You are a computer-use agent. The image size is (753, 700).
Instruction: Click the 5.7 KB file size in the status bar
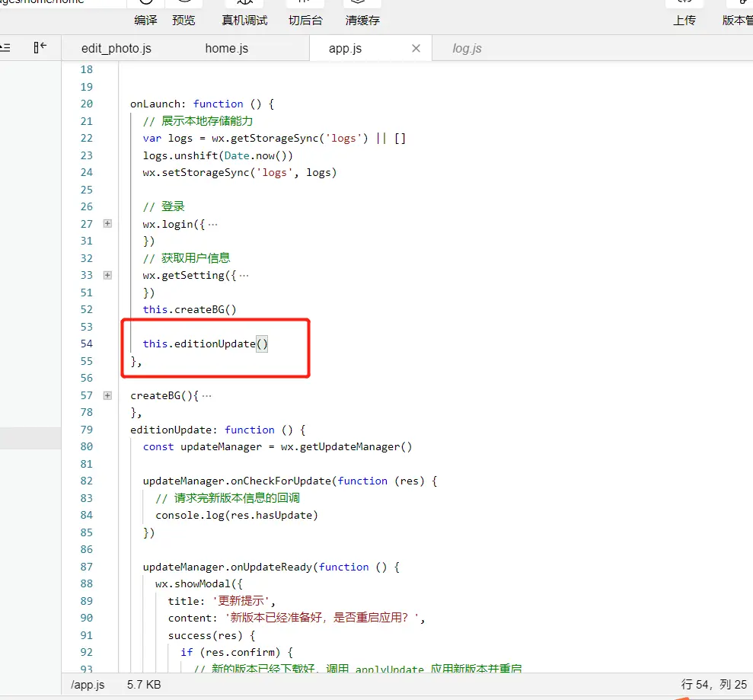144,685
